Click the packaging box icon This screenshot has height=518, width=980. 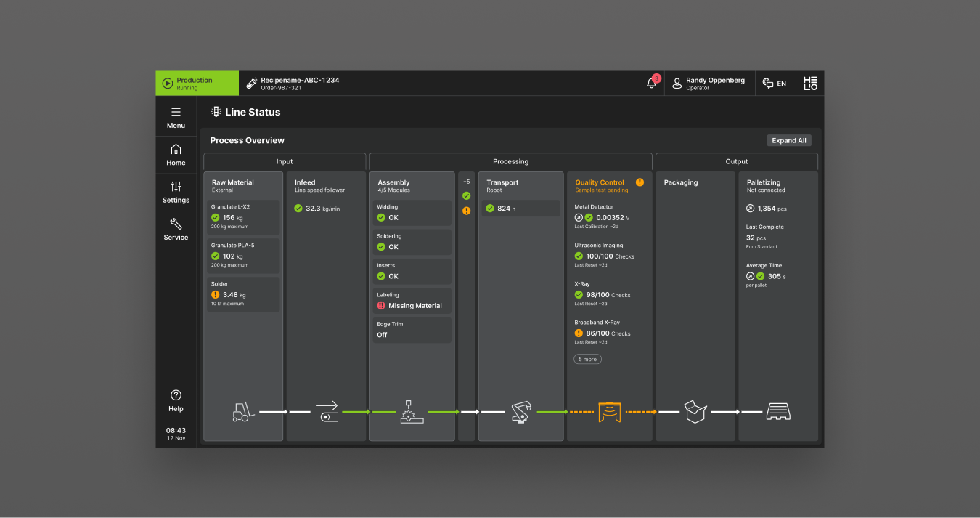pyautogui.click(x=695, y=412)
